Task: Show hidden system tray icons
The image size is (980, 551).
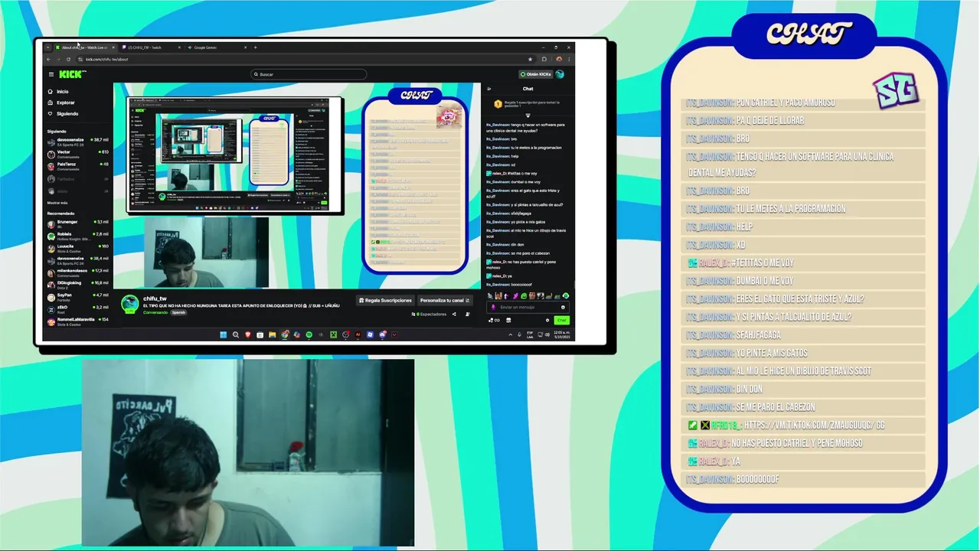Action: point(511,334)
